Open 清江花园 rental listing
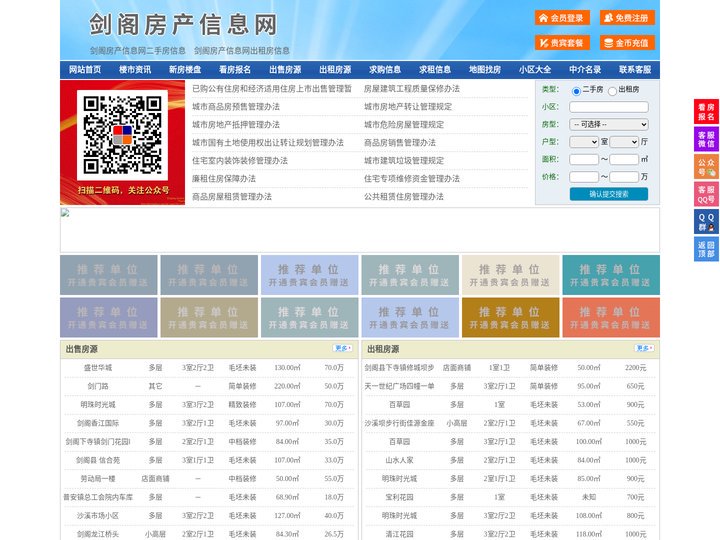Viewport: 720px width, 540px height. click(399, 534)
